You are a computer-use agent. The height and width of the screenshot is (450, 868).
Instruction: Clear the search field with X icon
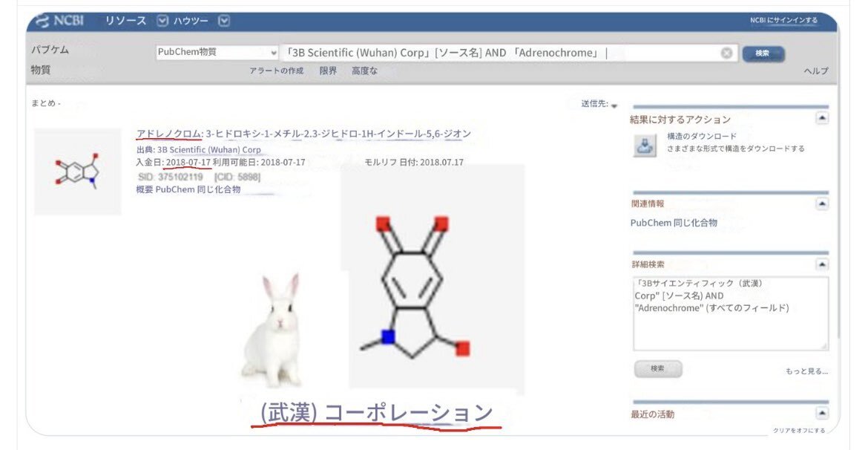tap(726, 53)
